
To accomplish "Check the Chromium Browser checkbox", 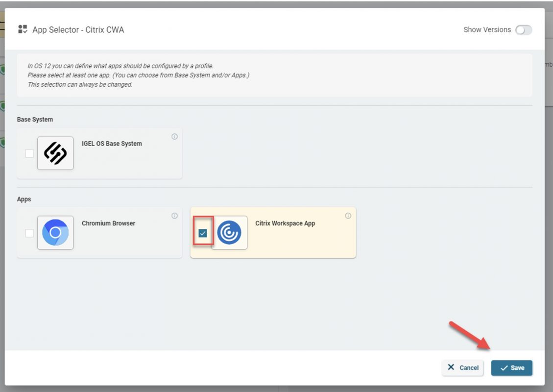I will click(29, 233).
